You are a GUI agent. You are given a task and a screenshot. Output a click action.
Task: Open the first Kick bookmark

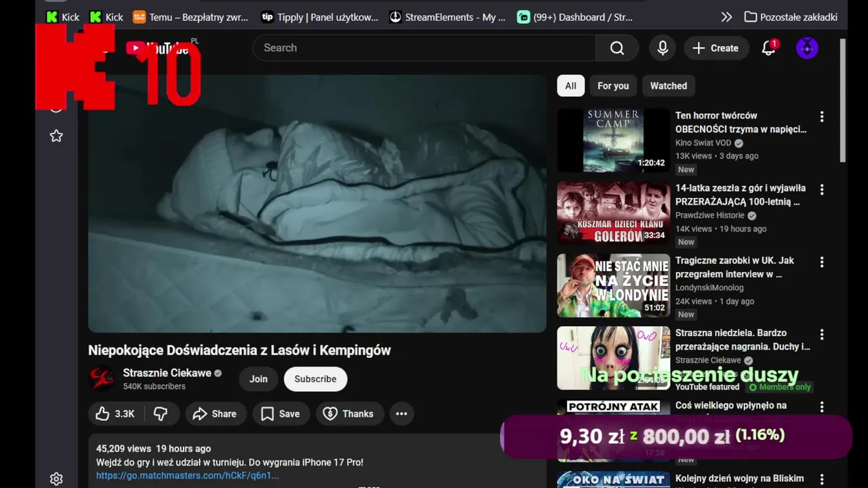[x=62, y=17]
